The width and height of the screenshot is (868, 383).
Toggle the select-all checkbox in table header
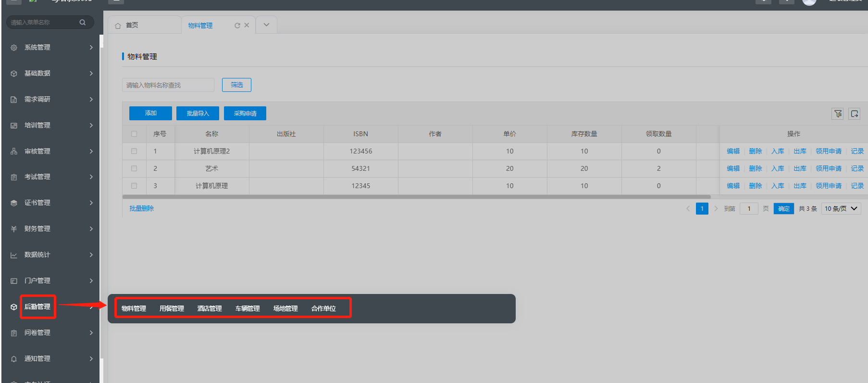coord(134,134)
